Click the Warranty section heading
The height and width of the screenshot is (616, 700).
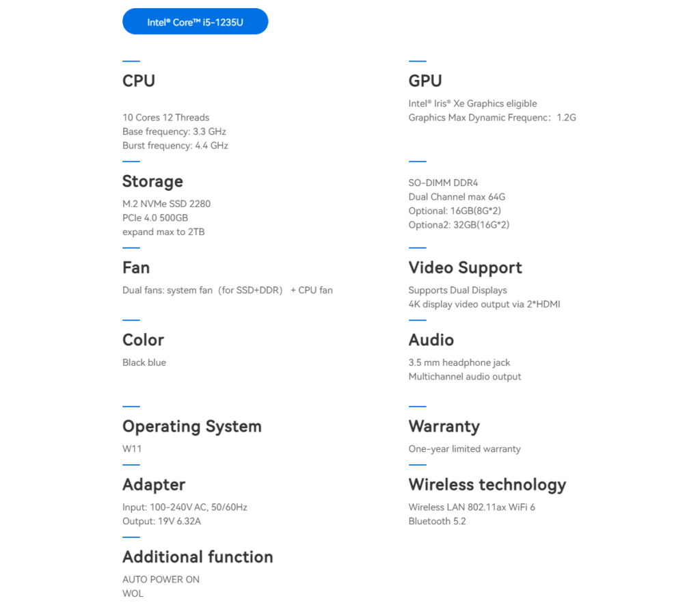tap(444, 426)
